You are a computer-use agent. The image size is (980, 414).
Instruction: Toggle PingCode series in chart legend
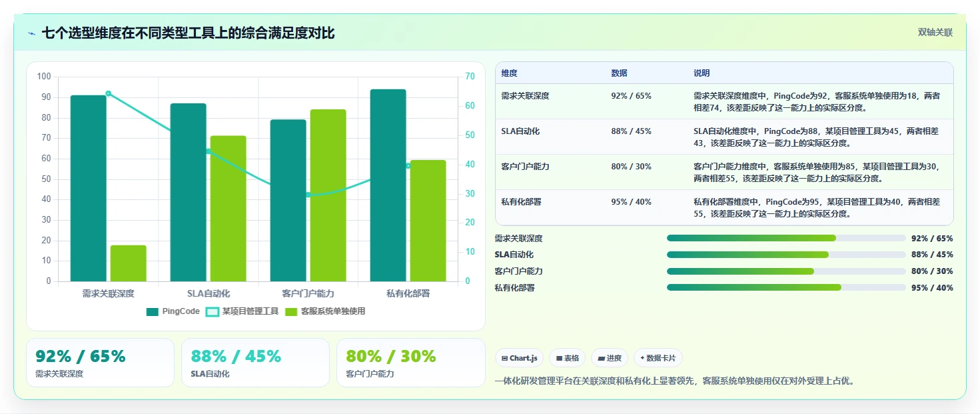click(173, 311)
